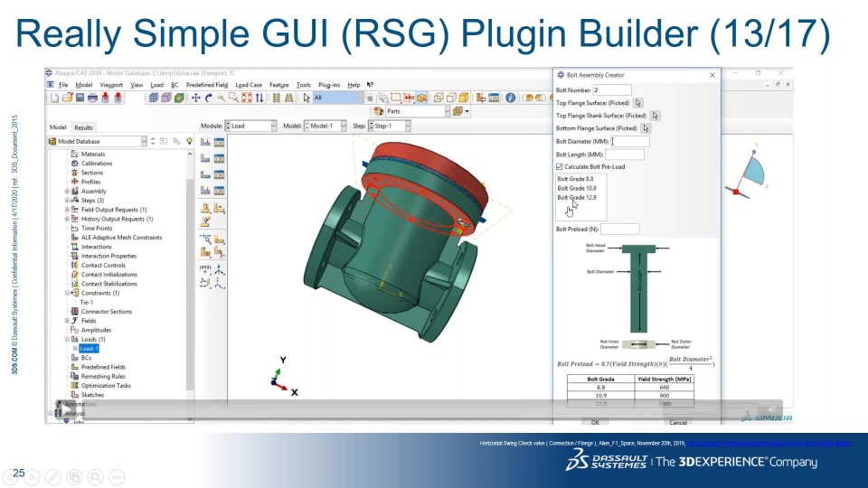The width and height of the screenshot is (868, 488).
Task: Open the Load Manager icon
Action: [219, 142]
